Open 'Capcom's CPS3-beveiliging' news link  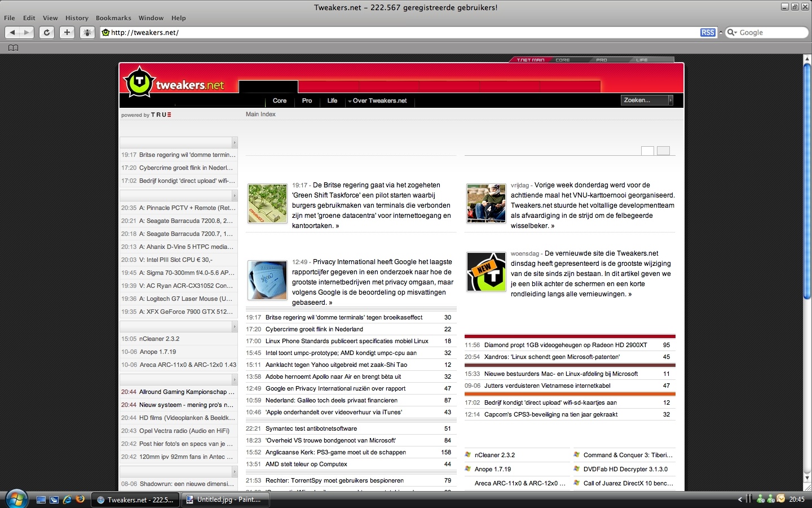(551, 414)
